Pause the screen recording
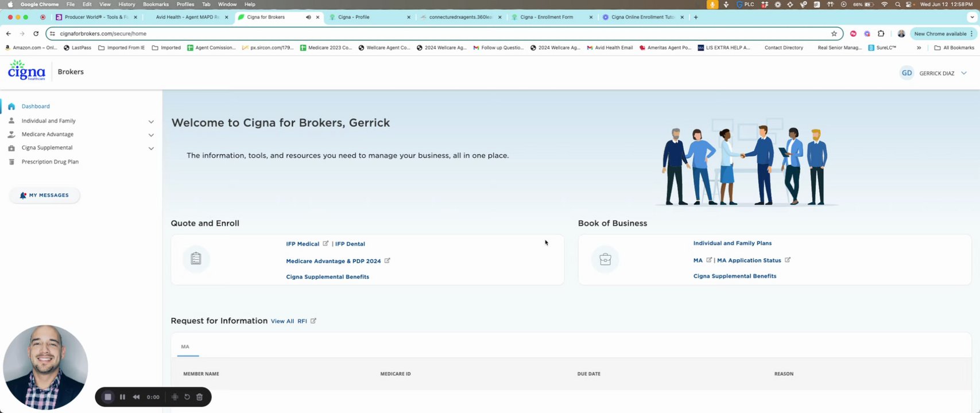This screenshot has height=413, width=980. tap(122, 397)
